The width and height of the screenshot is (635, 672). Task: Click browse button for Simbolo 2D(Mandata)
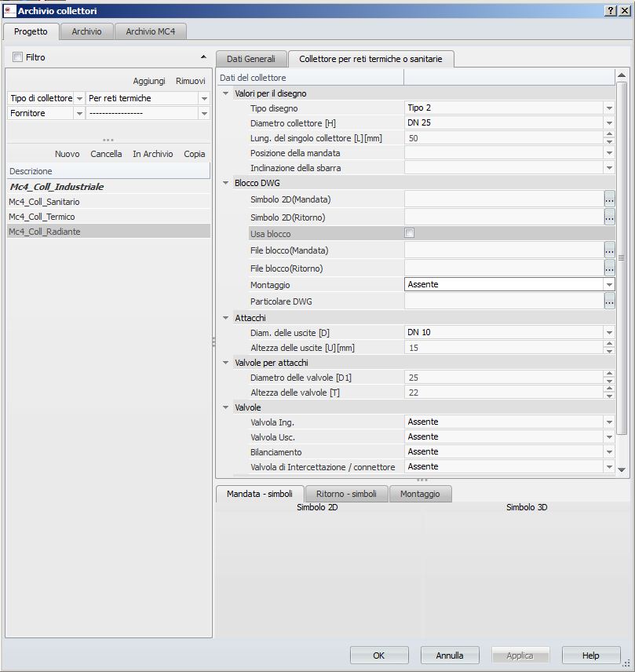[609, 199]
